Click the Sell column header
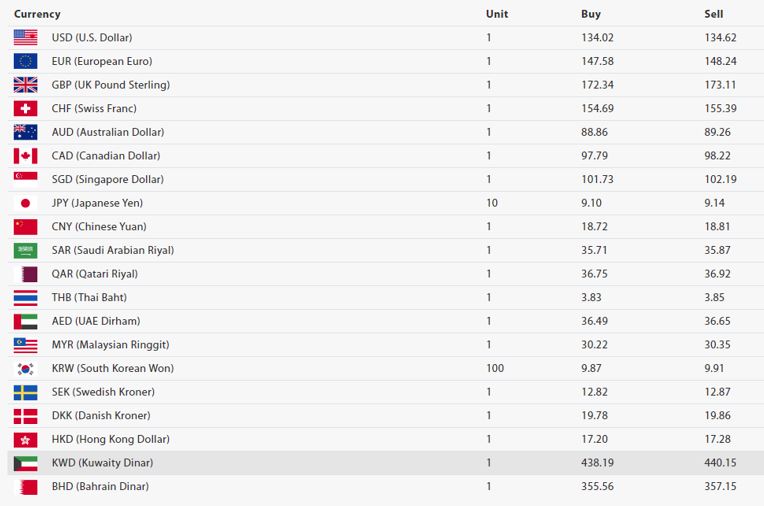The height and width of the screenshot is (506, 764). click(714, 14)
